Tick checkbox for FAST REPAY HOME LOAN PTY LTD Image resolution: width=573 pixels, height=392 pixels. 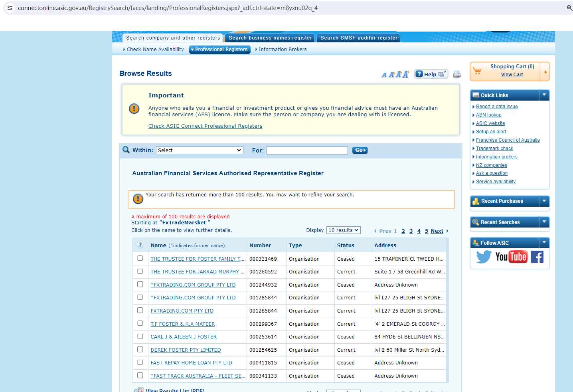[x=140, y=362]
